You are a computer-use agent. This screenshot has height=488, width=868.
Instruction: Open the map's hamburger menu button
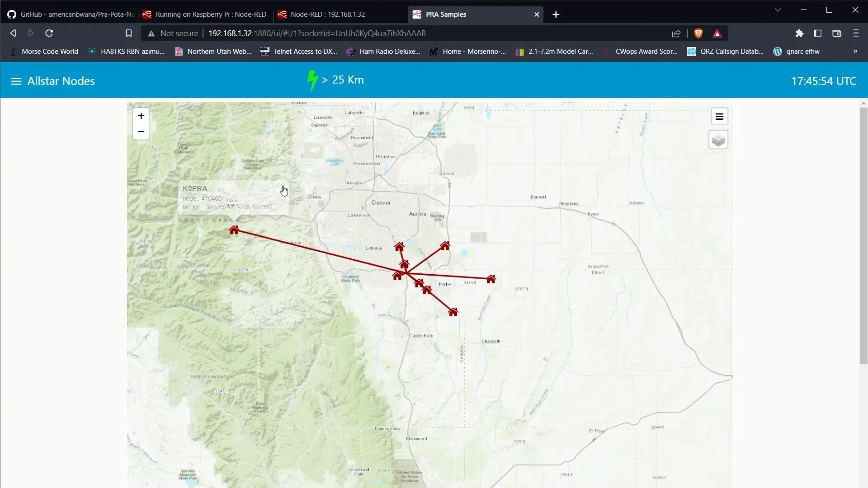[719, 117]
